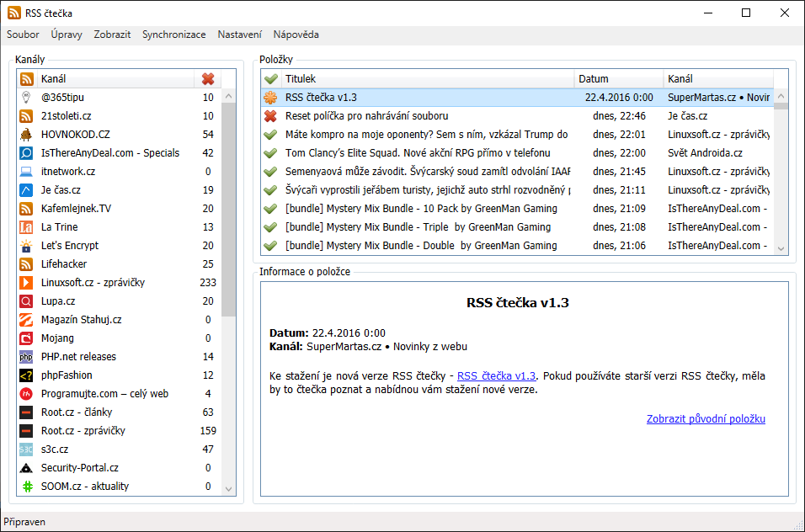Select the IsThereAnyDeal.com channel icon
The width and height of the screenshot is (805, 532).
click(x=26, y=153)
